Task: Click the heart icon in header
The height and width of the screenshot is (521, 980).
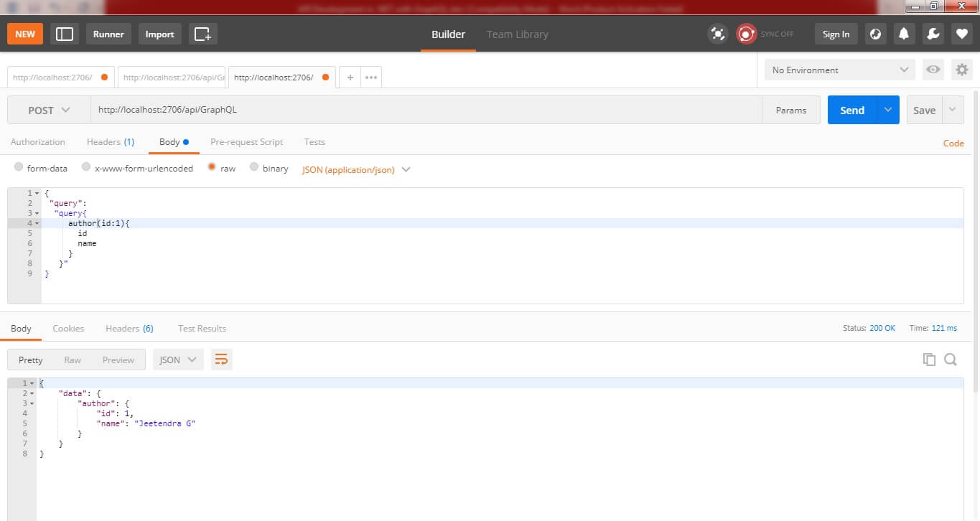Action: (x=962, y=34)
